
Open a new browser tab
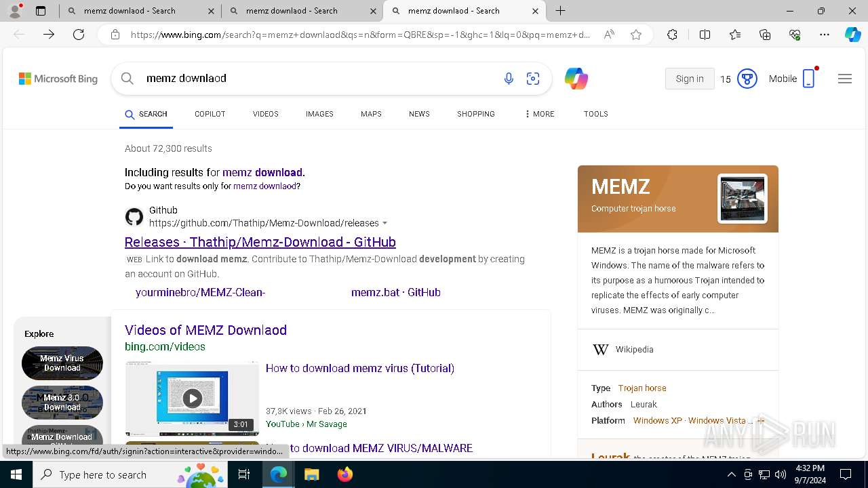point(560,11)
